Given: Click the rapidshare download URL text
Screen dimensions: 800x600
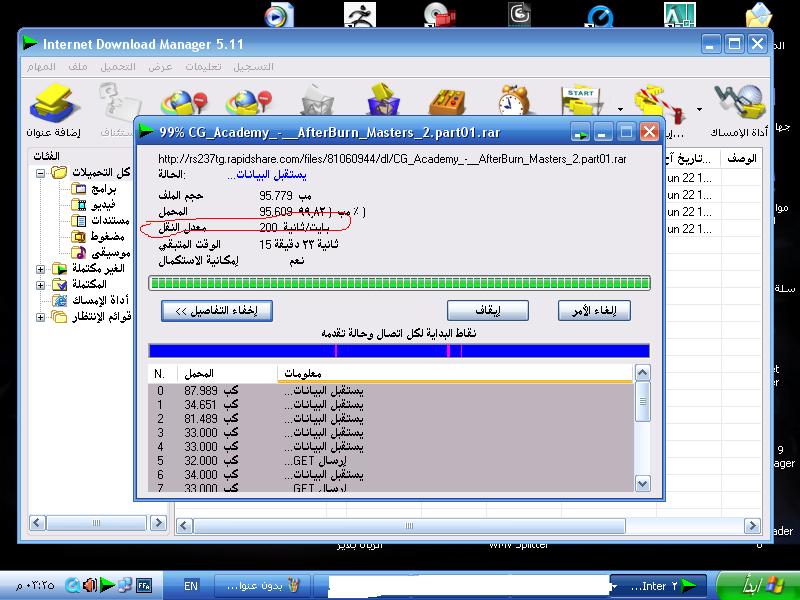Looking at the screenshot, I should coord(392,159).
